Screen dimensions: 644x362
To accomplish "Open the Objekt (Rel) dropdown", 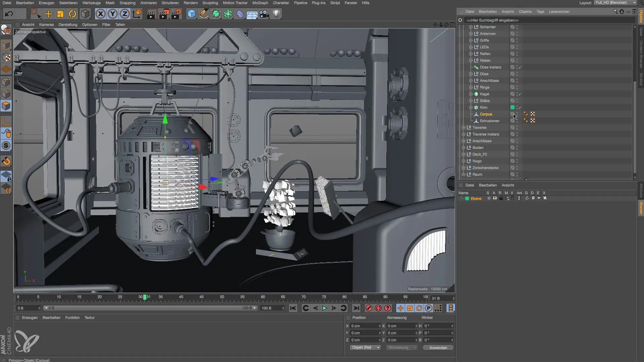I will click(x=365, y=348).
